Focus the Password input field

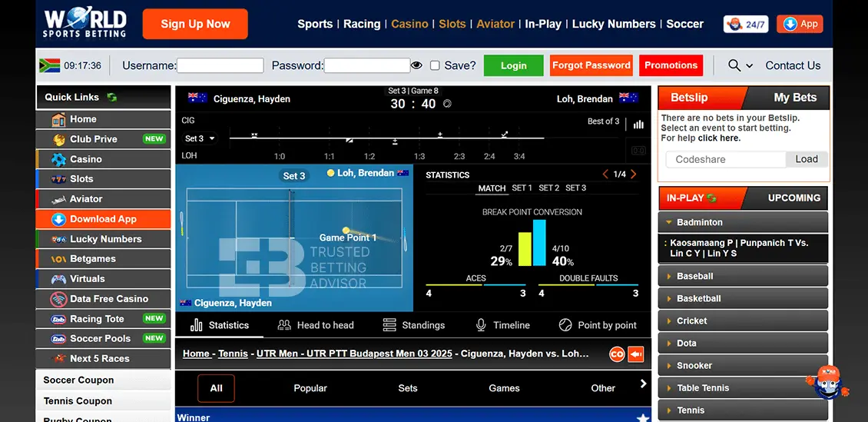coord(367,65)
